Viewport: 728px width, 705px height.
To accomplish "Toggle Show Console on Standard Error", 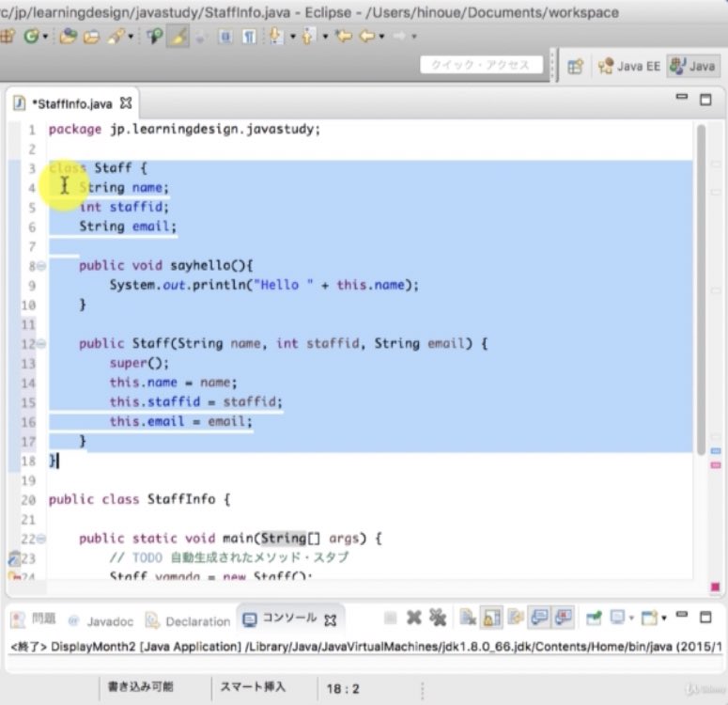I will [563, 618].
